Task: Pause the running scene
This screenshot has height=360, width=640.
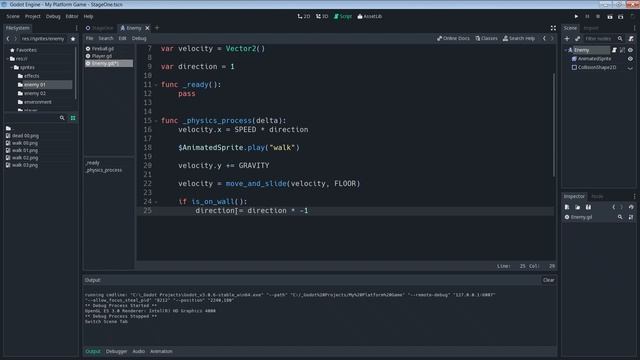Action: pyautogui.click(x=587, y=16)
